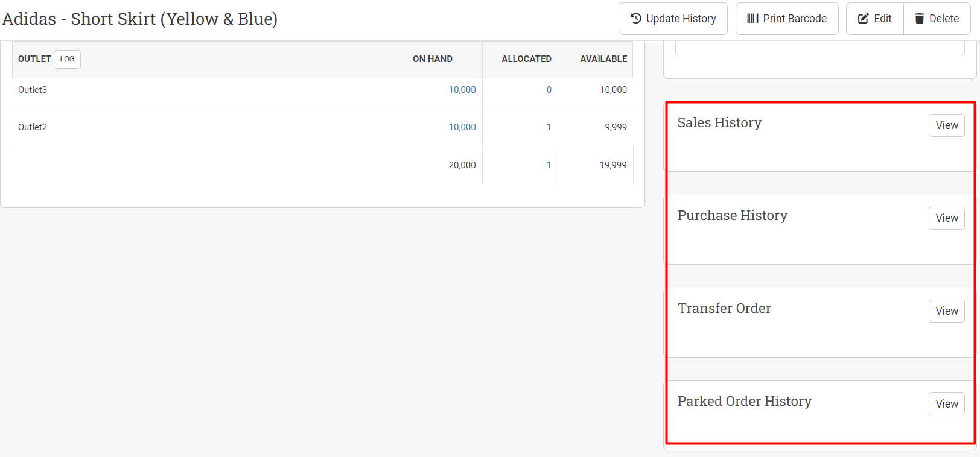Viewport: 980px width, 457px height.
Task: Open Outlet3 on-hand quantity 10,000 link
Action: point(462,90)
